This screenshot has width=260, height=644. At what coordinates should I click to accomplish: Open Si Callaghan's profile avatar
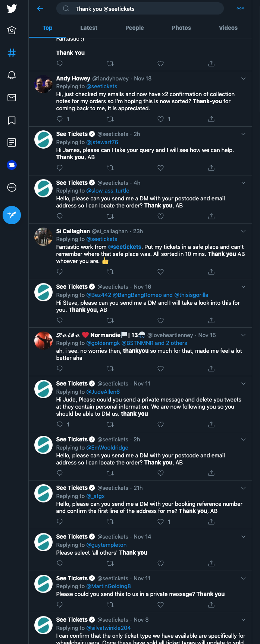click(43, 237)
